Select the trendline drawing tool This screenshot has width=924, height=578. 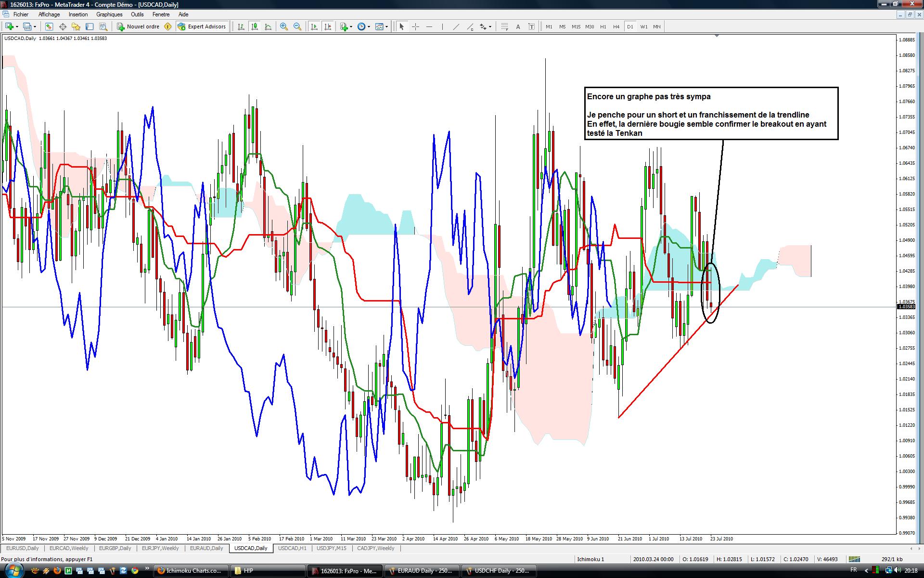click(456, 26)
